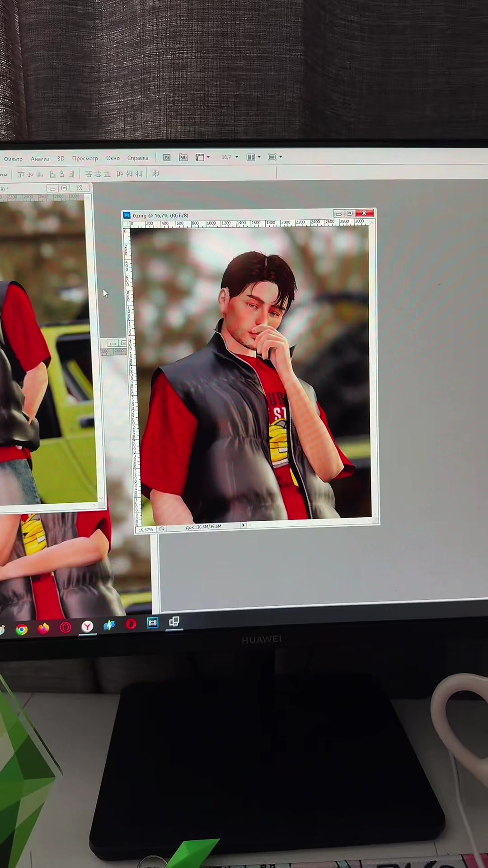Distribute right edges in options bar
488x868 pixels.
point(139,174)
